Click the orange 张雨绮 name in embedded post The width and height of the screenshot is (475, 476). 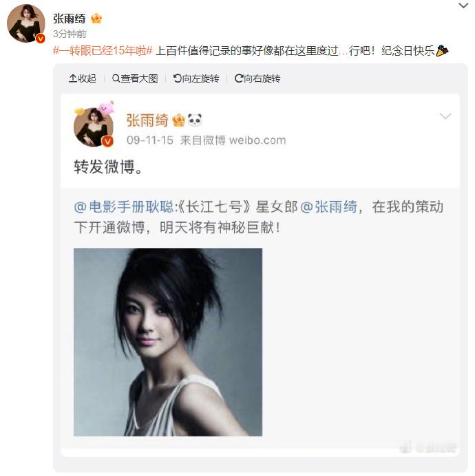(x=147, y=120)
